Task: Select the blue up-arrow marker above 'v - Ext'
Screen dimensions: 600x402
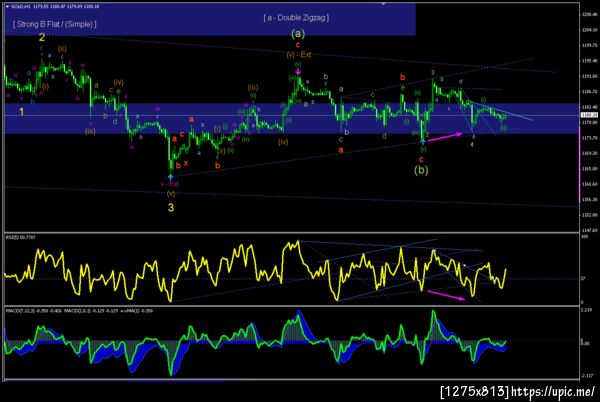Action: [x=170, y=177]
